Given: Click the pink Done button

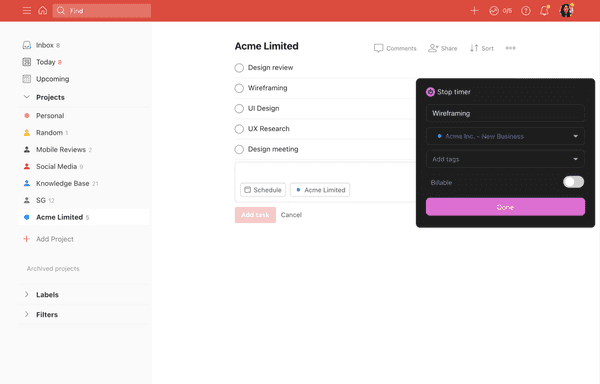Looking at the screenshot, I should tap(505, 207).
